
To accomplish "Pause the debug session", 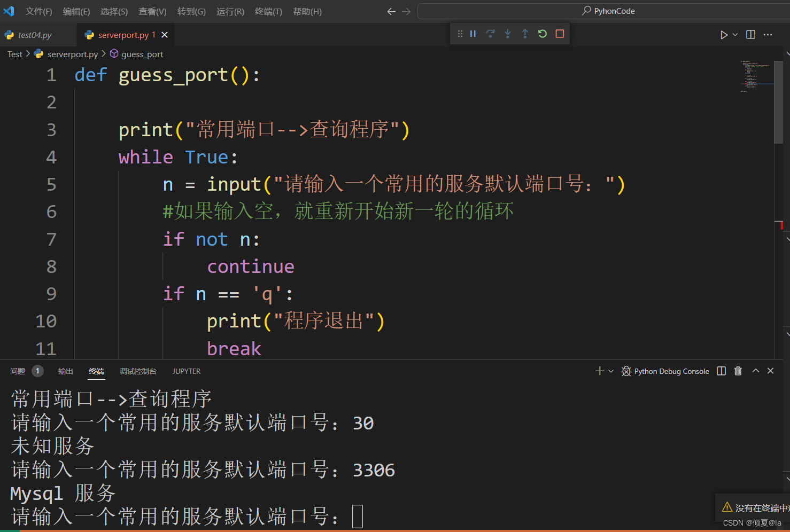I will click(x=473, y=34).
